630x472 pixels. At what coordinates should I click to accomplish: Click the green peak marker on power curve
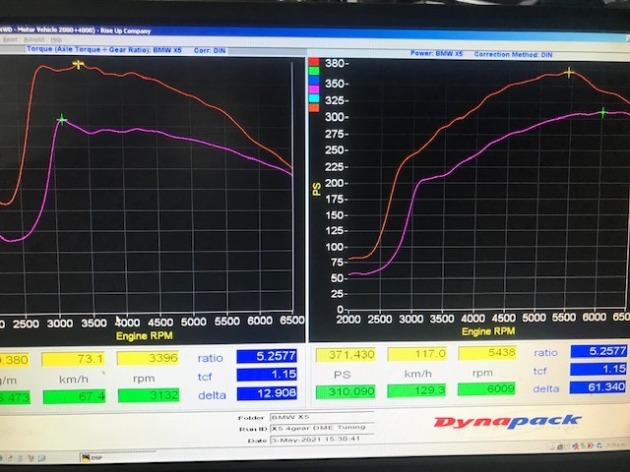(603, 113)
